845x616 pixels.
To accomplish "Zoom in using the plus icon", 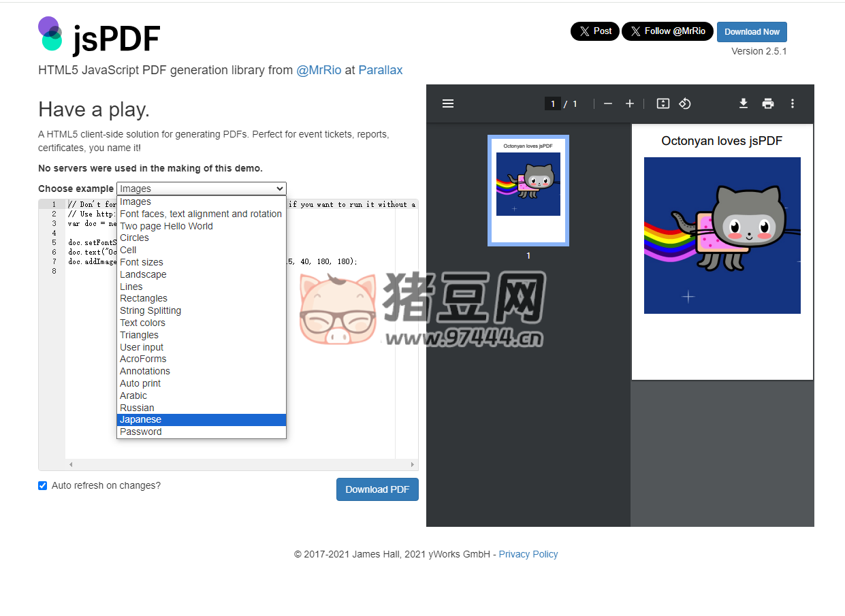I will coord(630,103).
